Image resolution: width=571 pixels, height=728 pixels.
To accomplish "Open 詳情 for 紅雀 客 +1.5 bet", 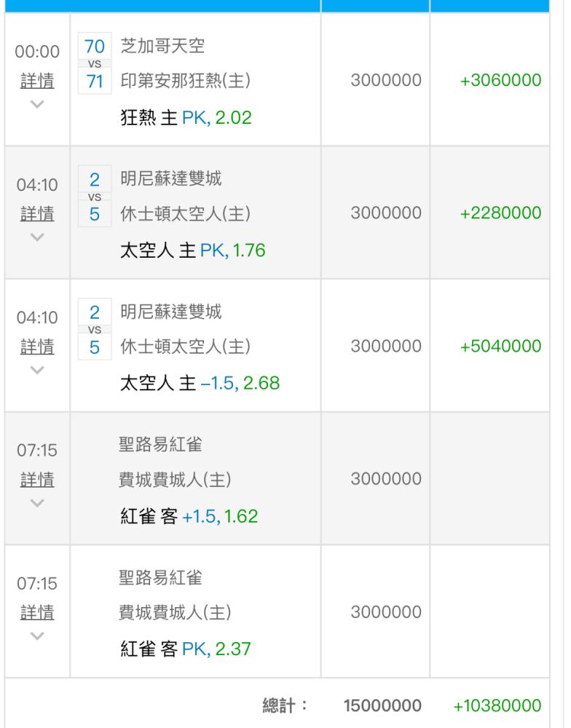I will 37,480.
